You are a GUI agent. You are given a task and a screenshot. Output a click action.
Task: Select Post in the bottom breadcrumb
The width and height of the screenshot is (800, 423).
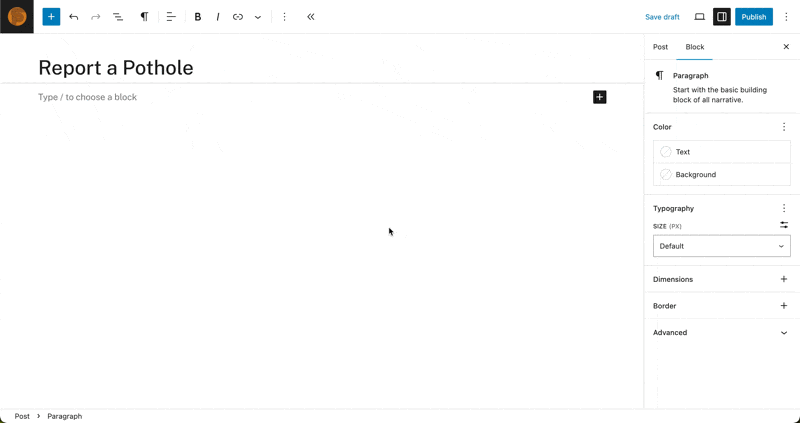click(x=22, y=416)
